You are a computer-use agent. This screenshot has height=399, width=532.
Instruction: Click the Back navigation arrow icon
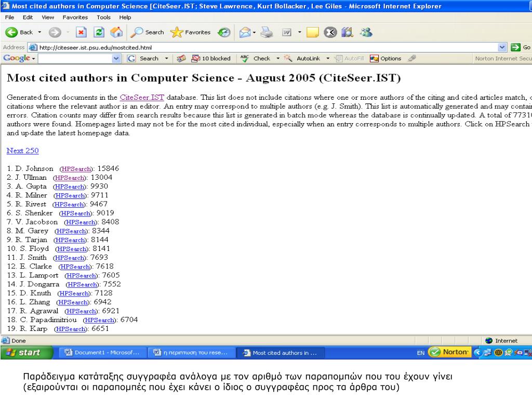11,32
